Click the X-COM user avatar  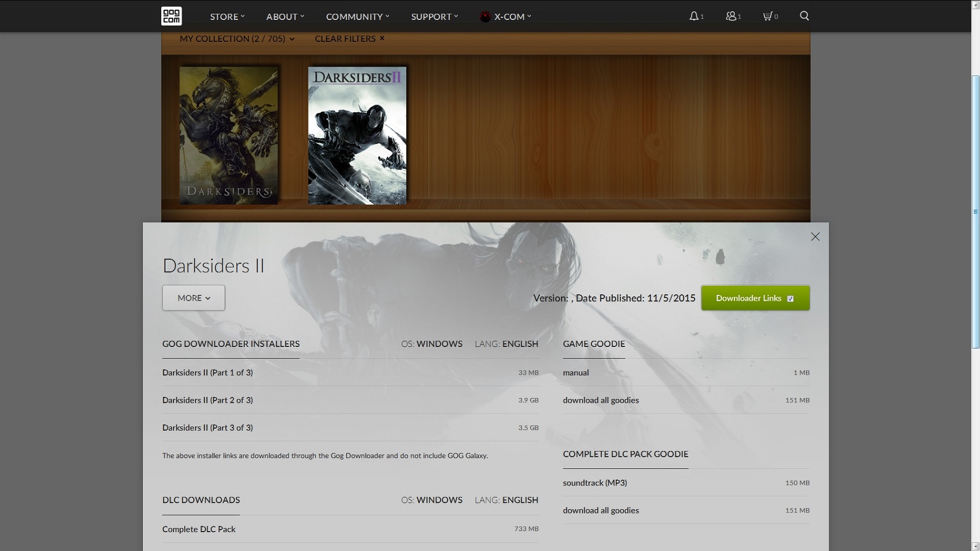(485, 17)
